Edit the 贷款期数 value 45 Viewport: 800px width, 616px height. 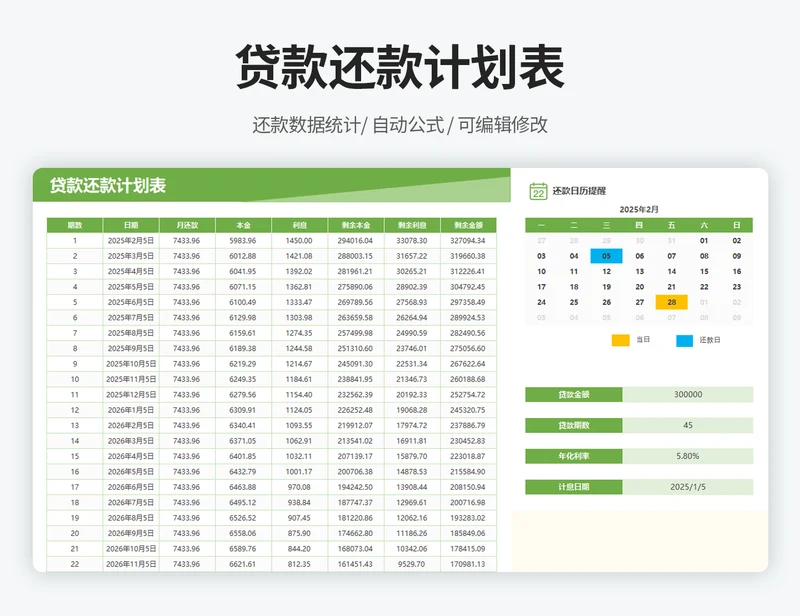point(688,425)
